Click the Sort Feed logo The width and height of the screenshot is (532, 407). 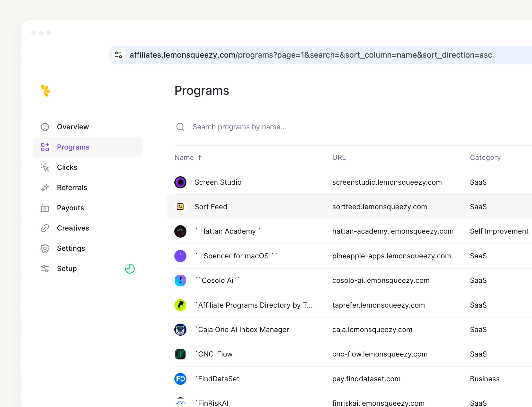(x=180, y=207)
